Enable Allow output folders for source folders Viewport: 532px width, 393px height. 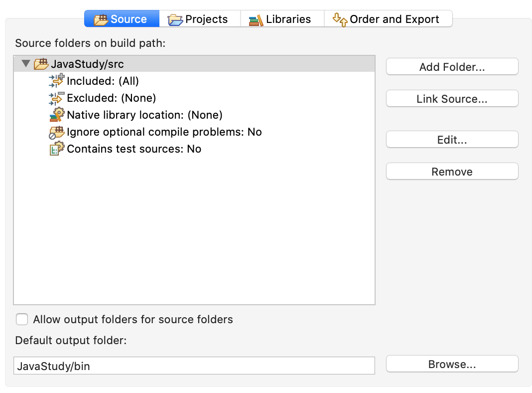[22, 319]
